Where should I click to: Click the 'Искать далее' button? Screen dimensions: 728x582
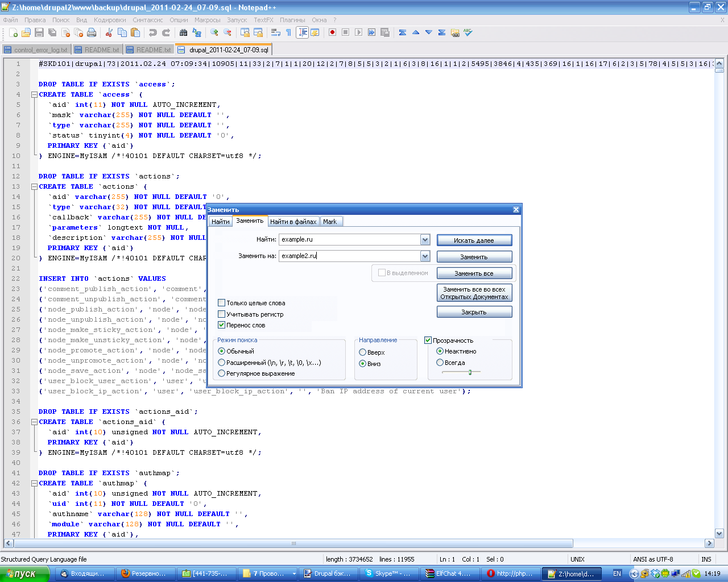474,240
